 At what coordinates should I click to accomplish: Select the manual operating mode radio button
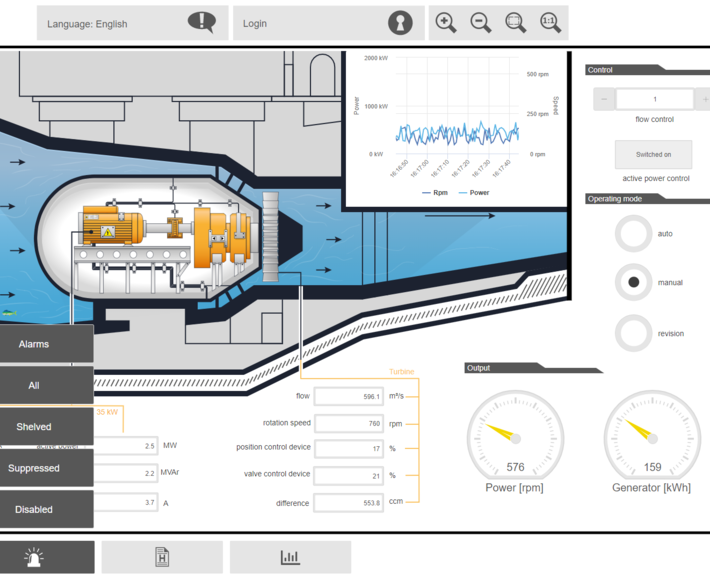(x=633, y=283)
